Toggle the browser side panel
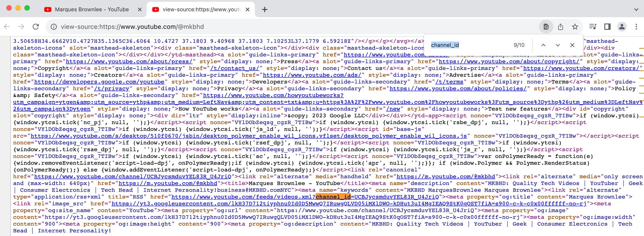This screenshot has width=644, height=236. (x=607, y=27)
